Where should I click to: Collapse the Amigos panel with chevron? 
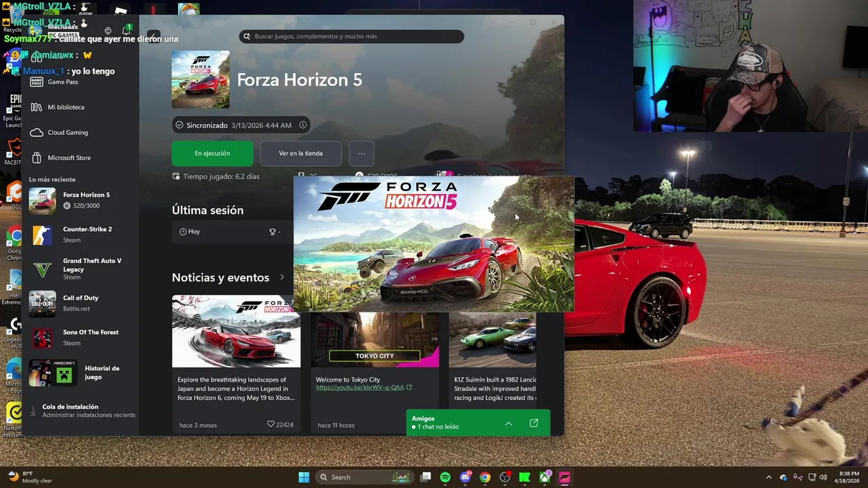click(508, 424)
